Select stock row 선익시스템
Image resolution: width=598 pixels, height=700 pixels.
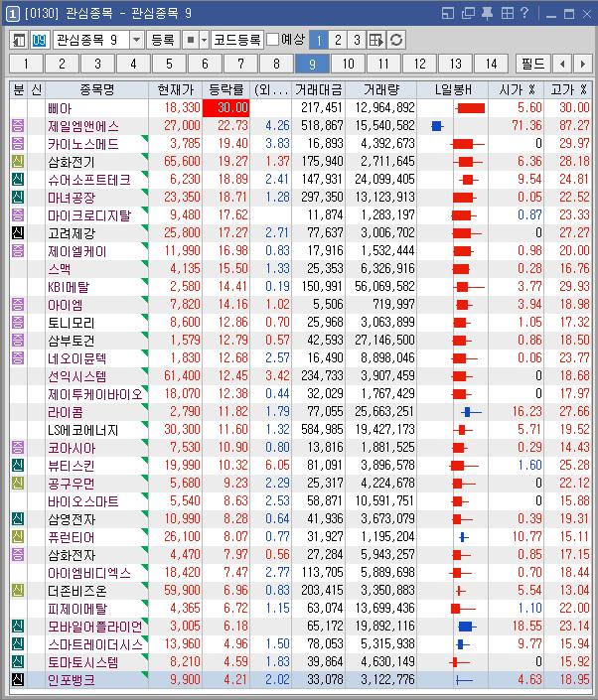(x=301, y=375)
